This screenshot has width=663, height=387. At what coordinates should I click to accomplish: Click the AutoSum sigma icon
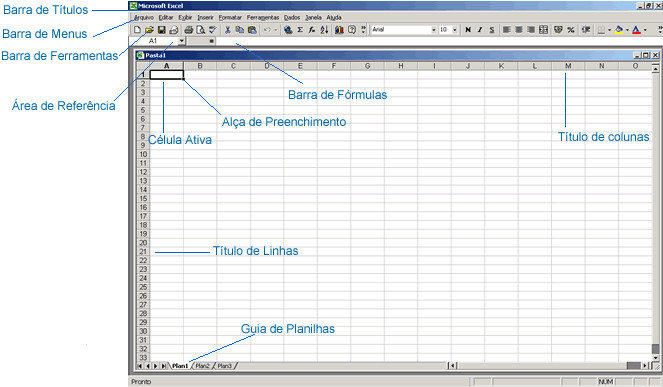click(x=300, y=30)
